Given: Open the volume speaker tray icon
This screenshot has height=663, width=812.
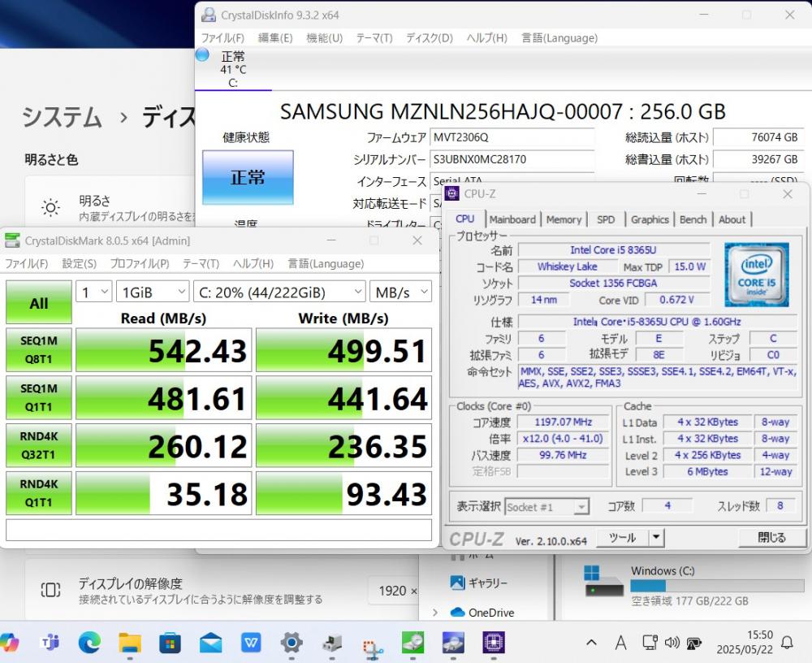Looking at the screenshot, I should (x=672, y=643).
